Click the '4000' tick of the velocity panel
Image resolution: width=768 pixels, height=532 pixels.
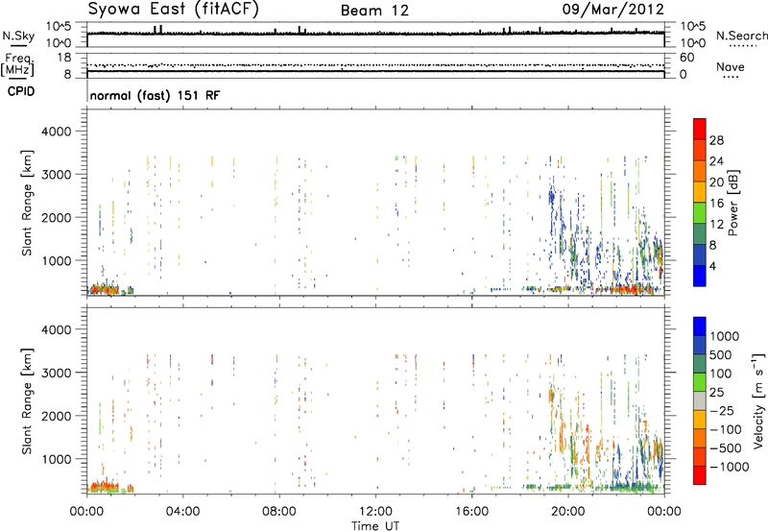click(x=56, y=329)
